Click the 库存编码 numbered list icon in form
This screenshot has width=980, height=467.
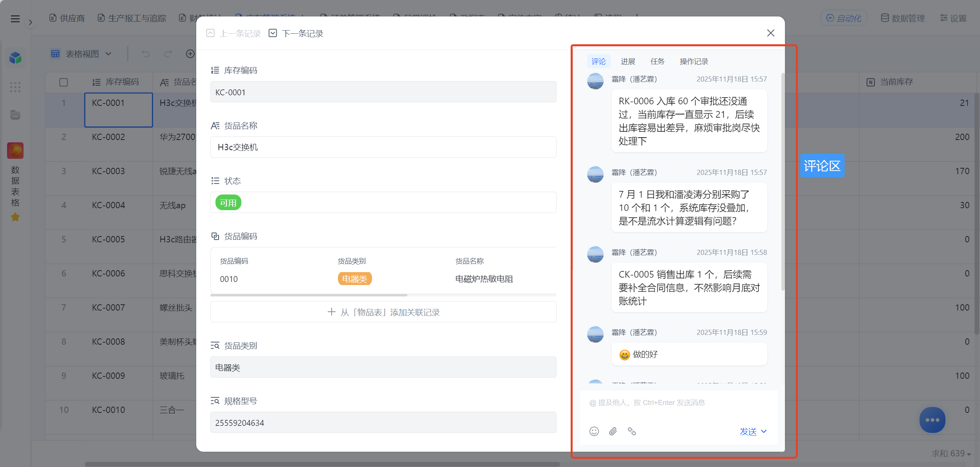[215, 70]
